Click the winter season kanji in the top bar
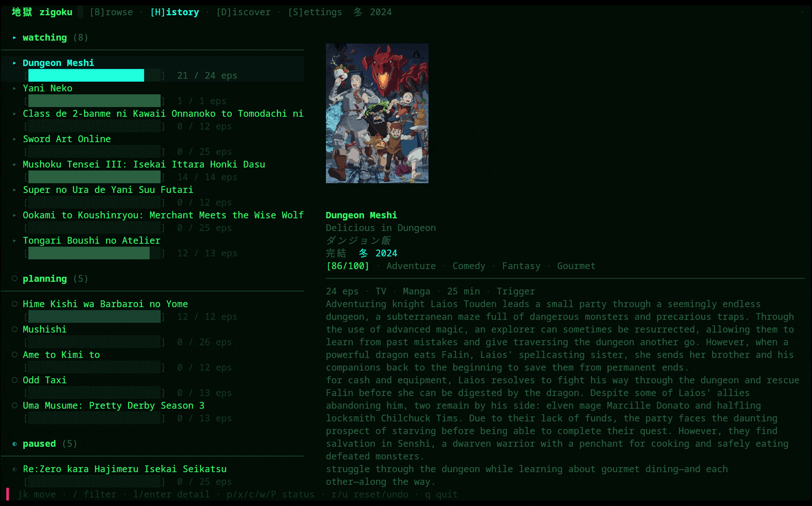 [358, 12]
